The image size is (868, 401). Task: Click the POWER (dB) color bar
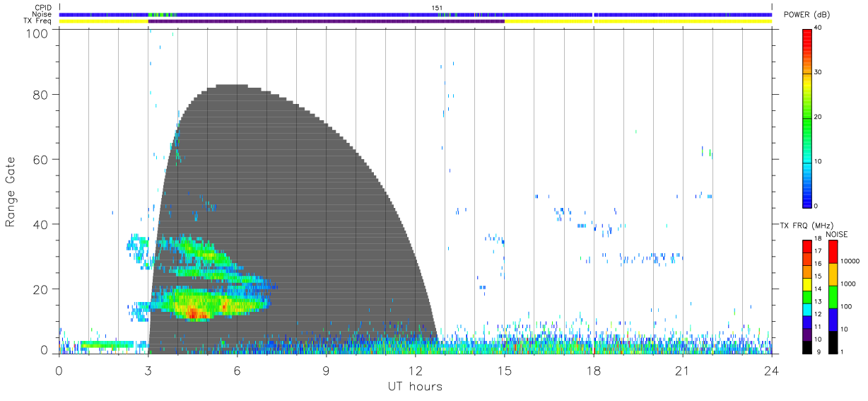pos(807,117)
